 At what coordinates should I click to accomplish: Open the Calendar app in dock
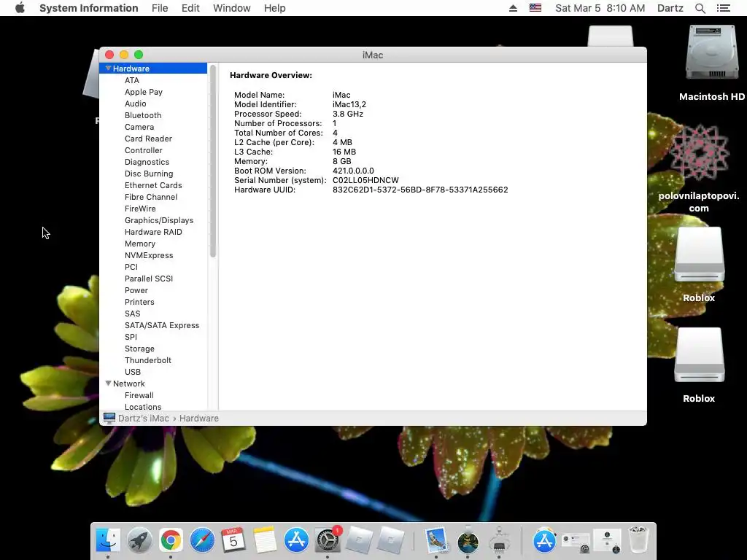(233, 540)
